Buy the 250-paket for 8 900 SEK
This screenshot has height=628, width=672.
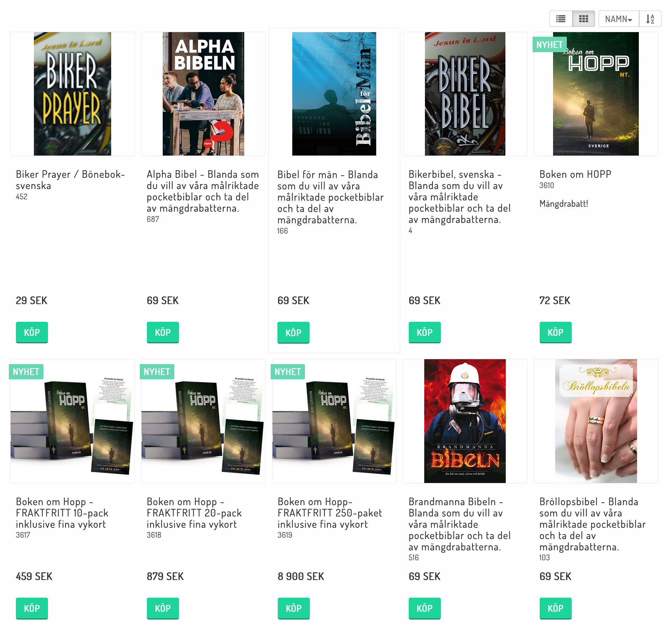coord(294,608)
